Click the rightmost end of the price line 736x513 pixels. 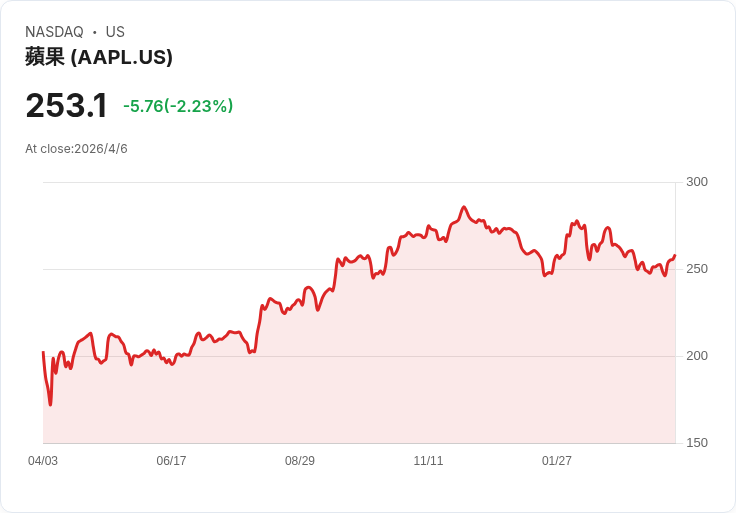[675, 256]
